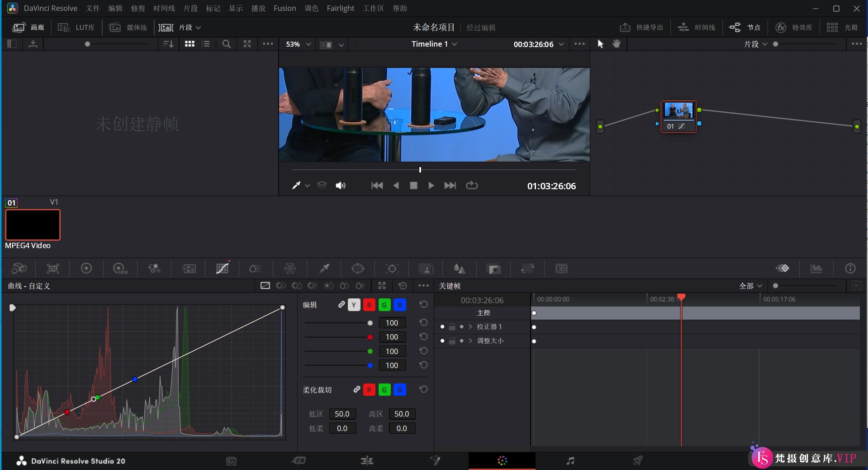
Task: Switch gallery to list view
Action: point(206,44)
